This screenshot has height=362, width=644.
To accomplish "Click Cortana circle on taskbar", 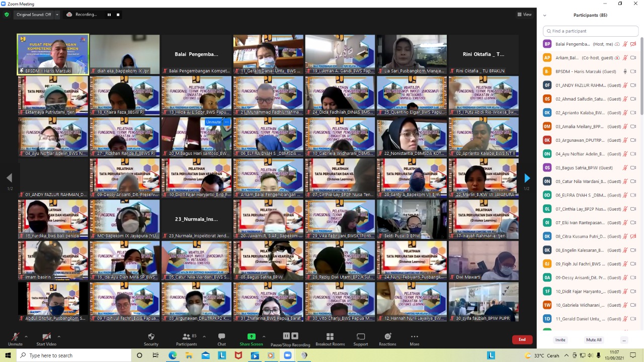I will (x=140, y=355).
